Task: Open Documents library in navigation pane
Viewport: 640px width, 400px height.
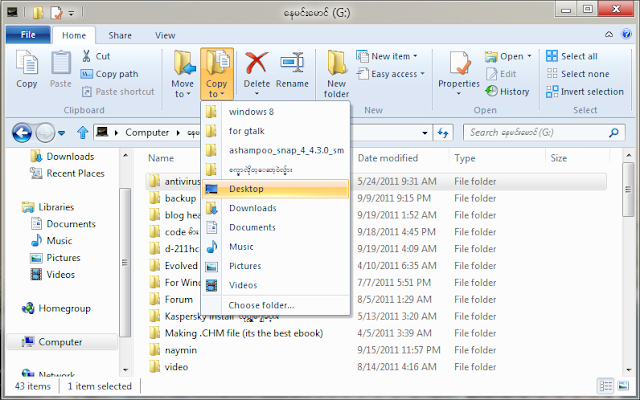Action: [x=63, y=224]
